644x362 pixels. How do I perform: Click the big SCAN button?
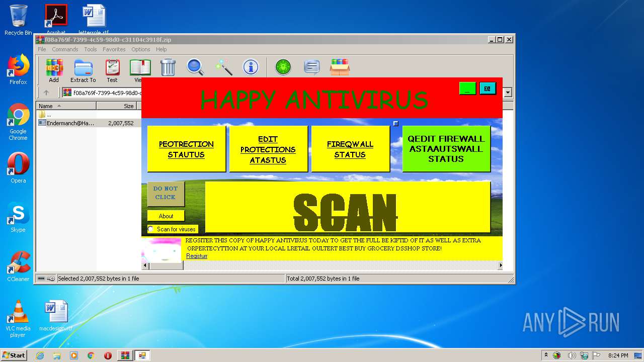[348, 207]
